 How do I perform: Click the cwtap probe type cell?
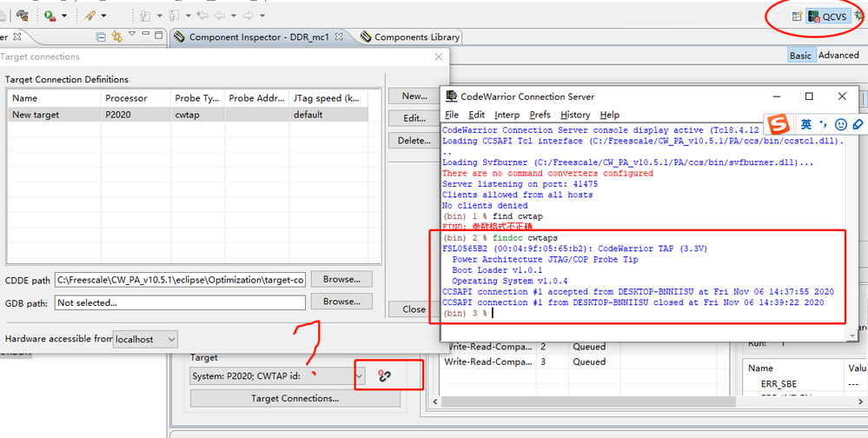(197, 115)
